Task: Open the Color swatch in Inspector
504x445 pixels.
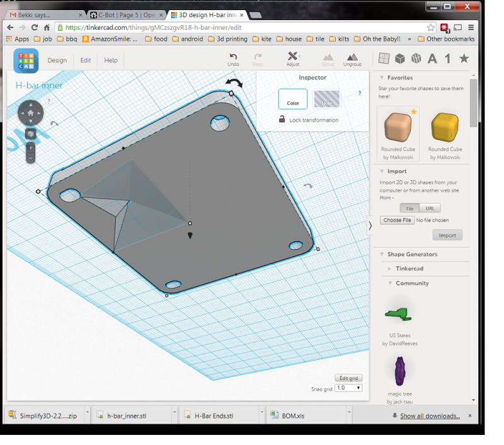Action: (x=293, y=100)
